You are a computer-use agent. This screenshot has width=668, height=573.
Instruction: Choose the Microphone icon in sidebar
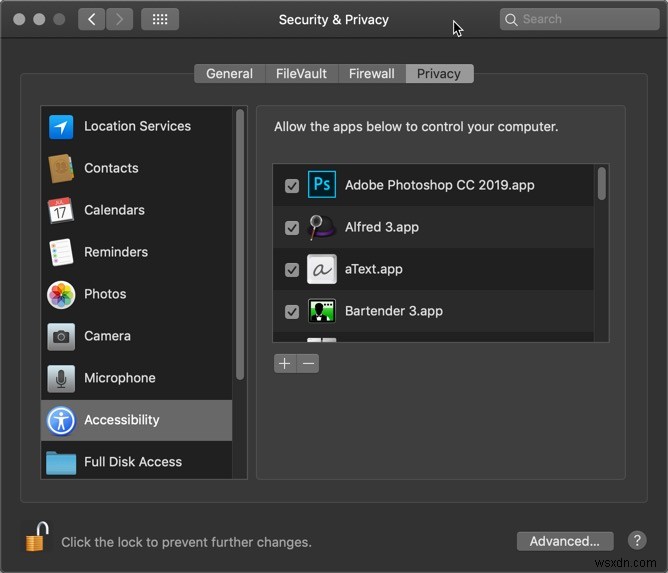[x=61, y=378]
